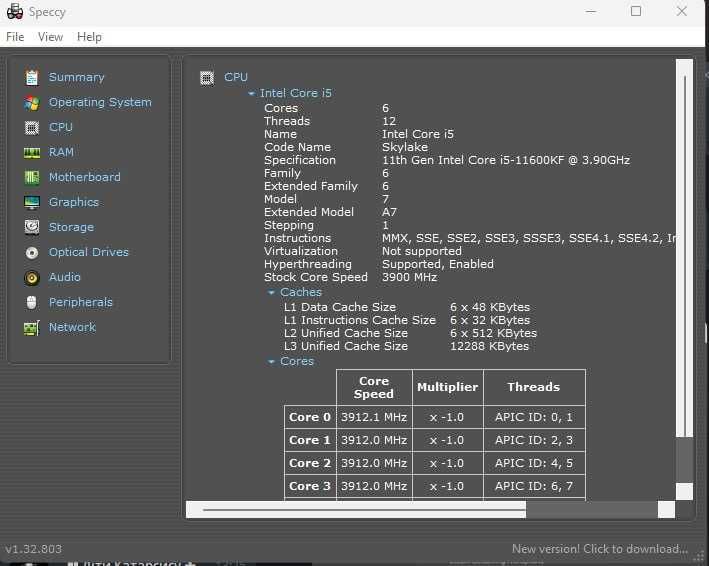The height and width of the screenshot is (566, 709).
Task: Click the Threads value 12
Action: pyautogui.click(x=389, y=121)
